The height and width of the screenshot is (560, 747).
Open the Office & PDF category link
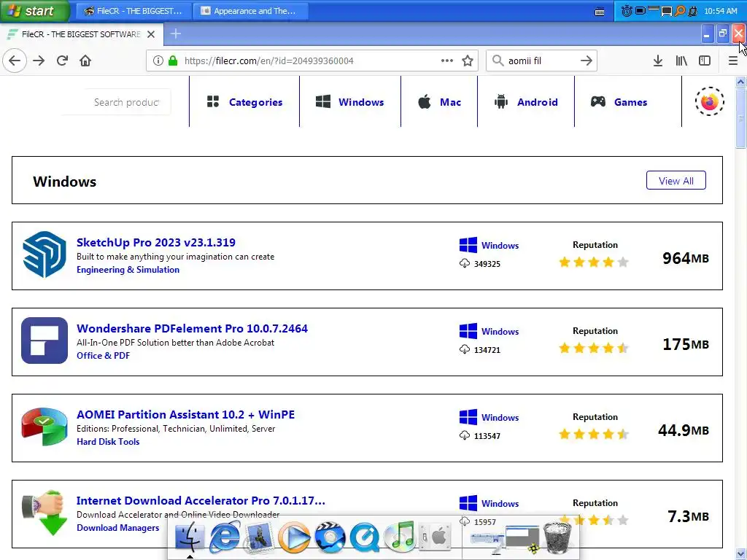[104, 356]
